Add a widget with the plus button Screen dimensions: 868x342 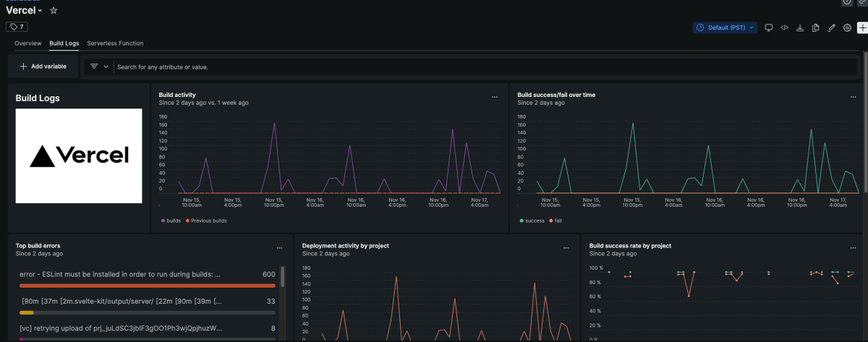(x=862, y=27)
